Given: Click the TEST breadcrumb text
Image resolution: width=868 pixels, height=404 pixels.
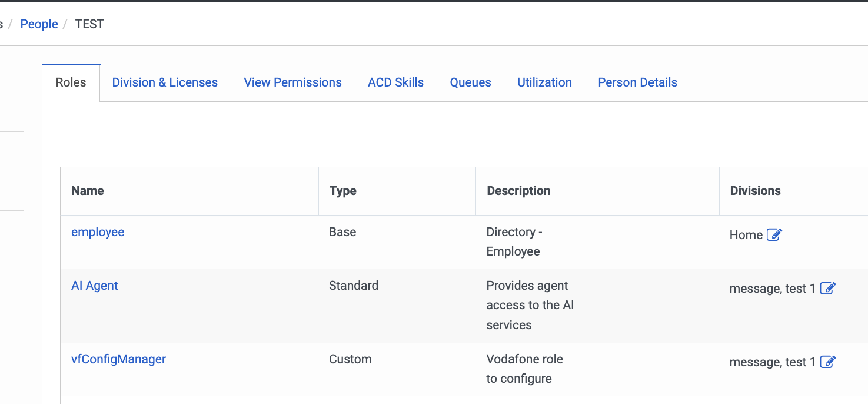Looking at the screenshot, I should pyautogui.click(x=89, y=24).
